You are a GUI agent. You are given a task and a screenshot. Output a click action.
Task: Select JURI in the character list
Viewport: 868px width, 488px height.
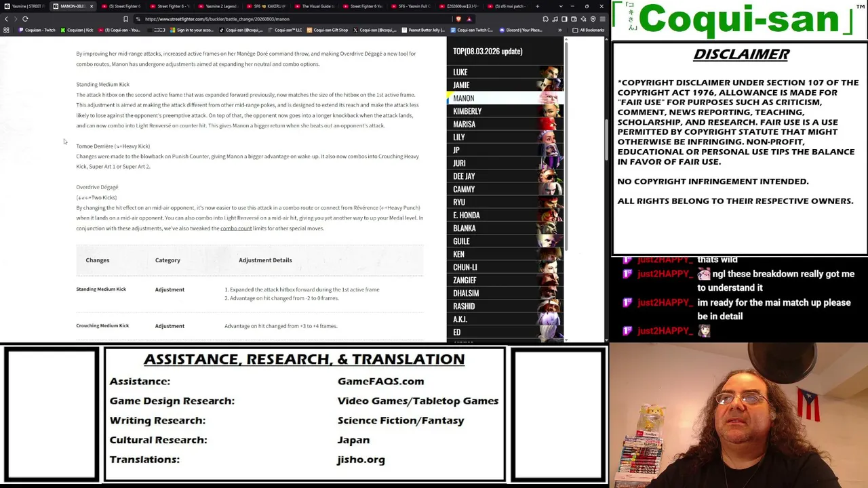pyautogui.click(x=505, y=163)
